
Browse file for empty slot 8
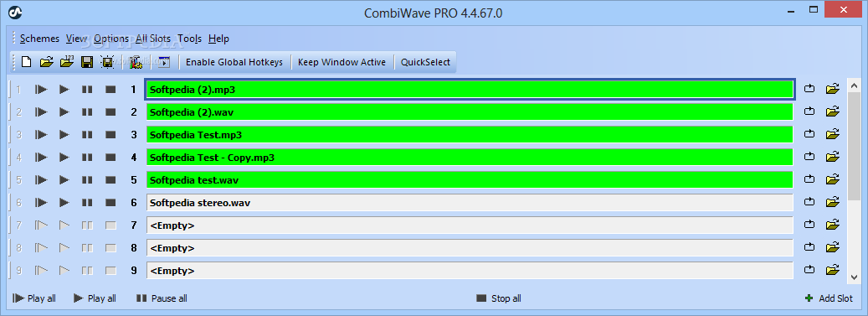tap(833, 248)
